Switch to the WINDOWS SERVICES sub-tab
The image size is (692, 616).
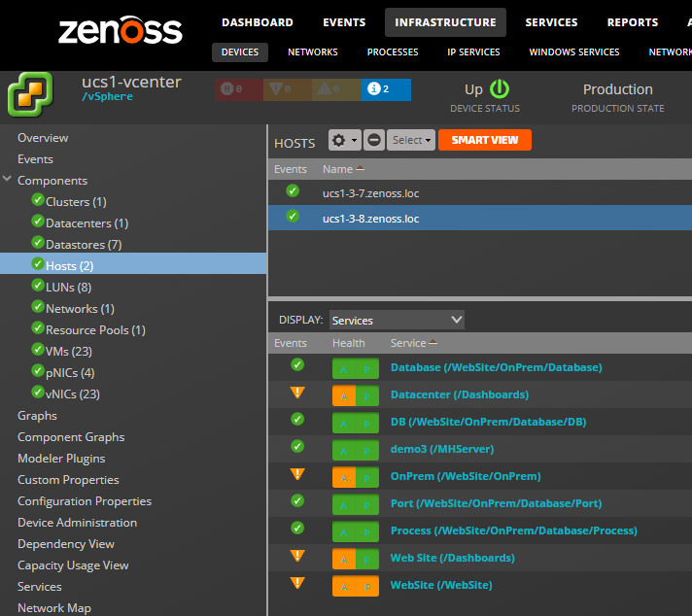pos(574,52)
